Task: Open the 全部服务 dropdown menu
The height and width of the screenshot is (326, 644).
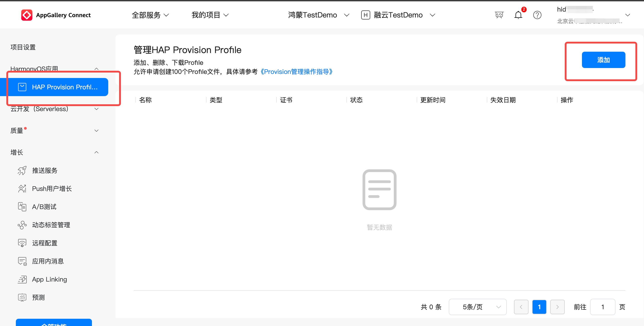Action: pyautogui.click(x=150, y=15)
